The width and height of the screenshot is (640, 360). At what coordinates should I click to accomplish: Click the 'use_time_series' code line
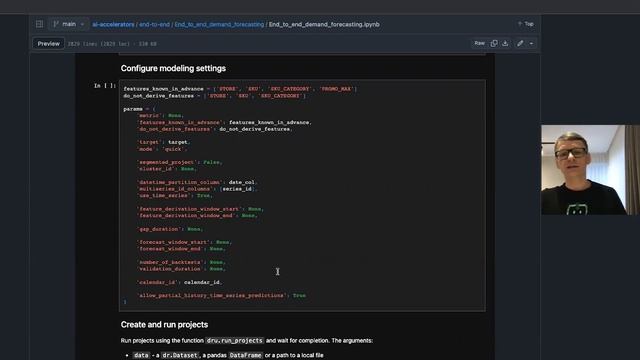tap(175, 196)
